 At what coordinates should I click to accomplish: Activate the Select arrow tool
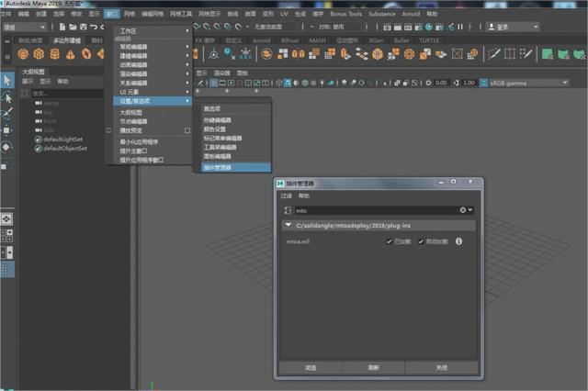pyautogui.click(x=7, y=80)
